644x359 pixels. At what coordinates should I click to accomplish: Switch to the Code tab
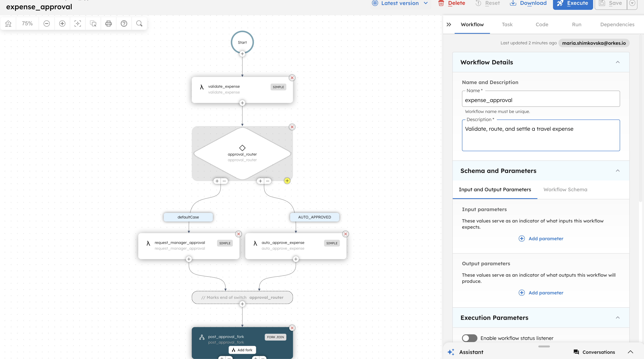click(542, 24)
